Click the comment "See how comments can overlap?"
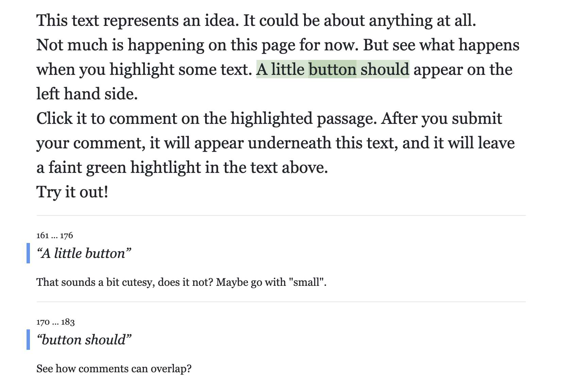The image size is (564, 392). click(x=114, y=369)
